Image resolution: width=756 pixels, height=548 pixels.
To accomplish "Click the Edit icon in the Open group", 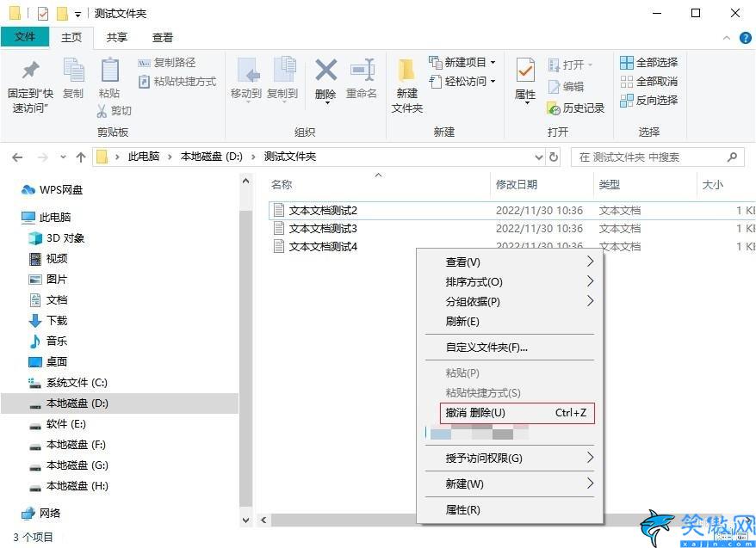I will point(553,87).
